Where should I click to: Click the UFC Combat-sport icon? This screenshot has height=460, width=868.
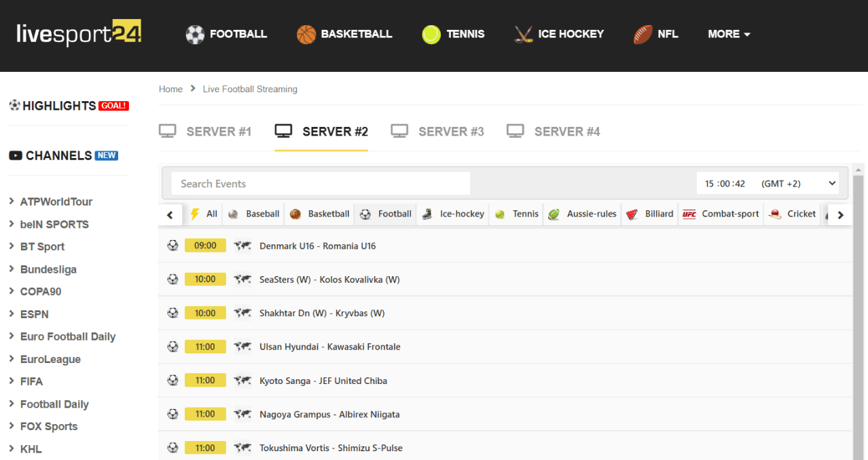[689, 214]
